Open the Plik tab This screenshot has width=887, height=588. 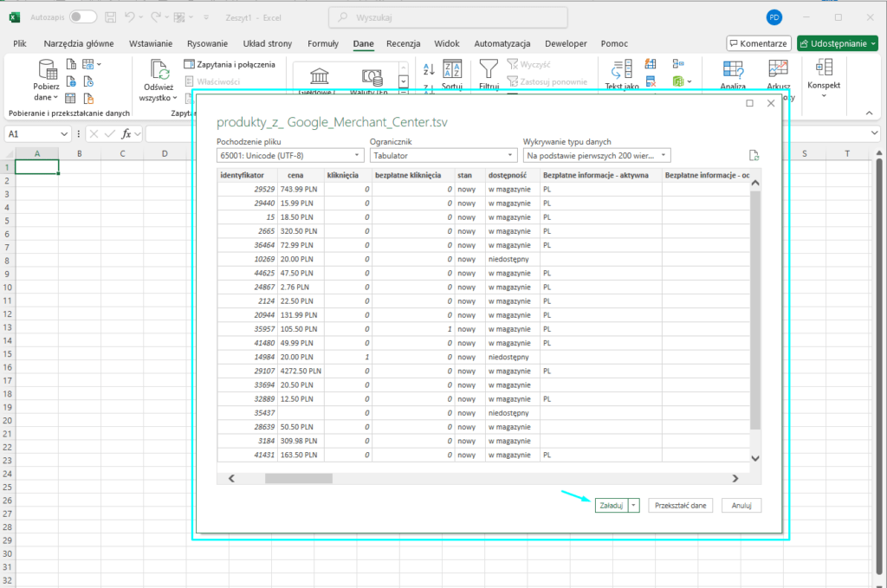(x=20, y=43)
